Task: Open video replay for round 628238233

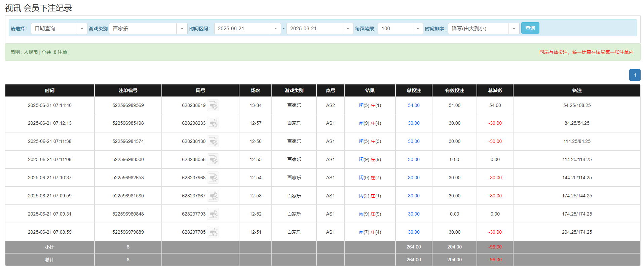Action: point(213,123)
